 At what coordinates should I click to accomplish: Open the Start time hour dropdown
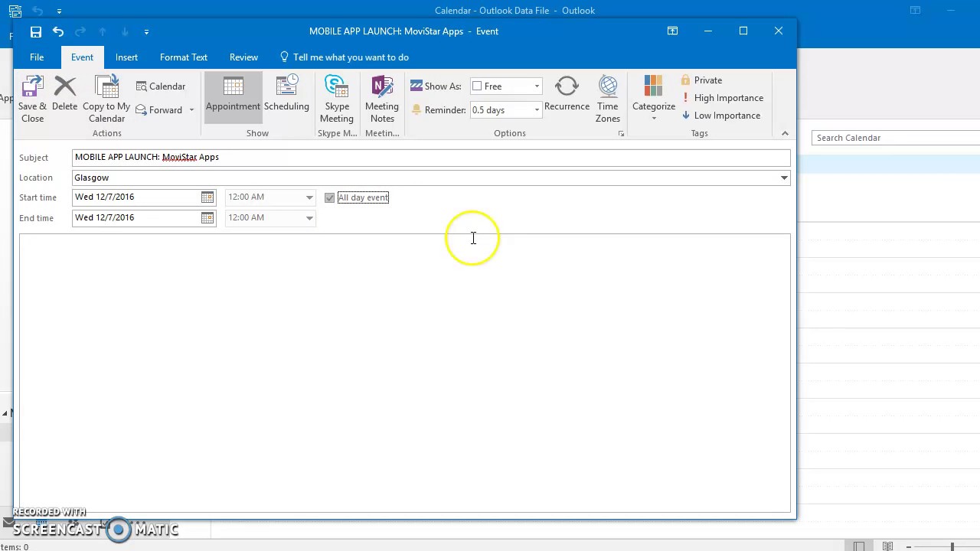click(309, 197)
